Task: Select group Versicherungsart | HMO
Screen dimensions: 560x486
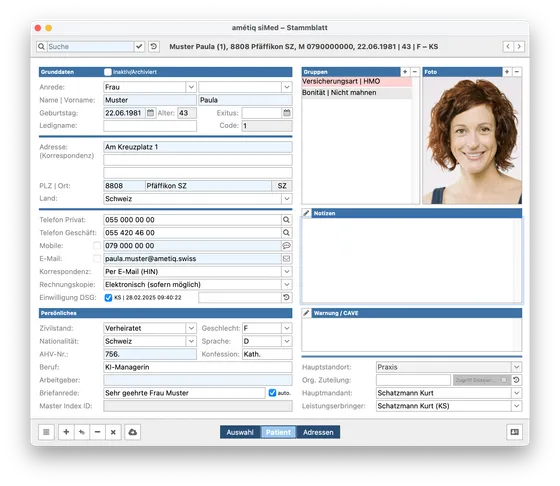Action: click(x=356, y=81)
